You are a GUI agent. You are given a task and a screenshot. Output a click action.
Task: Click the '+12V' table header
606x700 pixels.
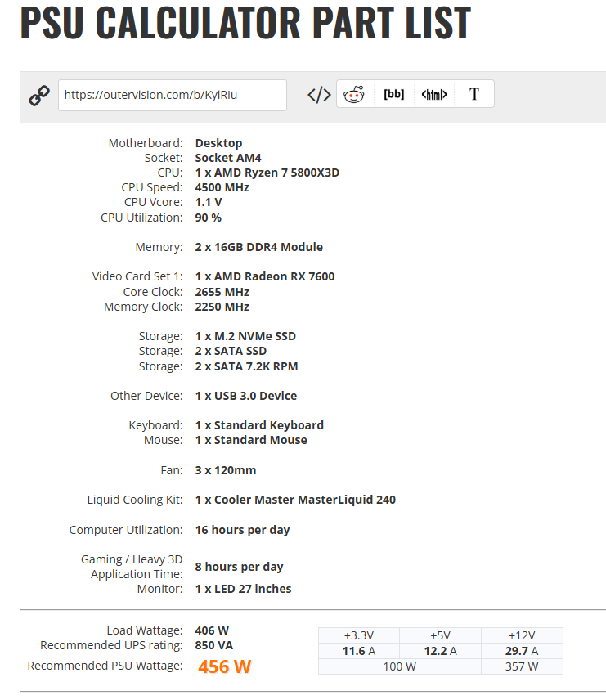pyautogui.click(x=522, y=635)
